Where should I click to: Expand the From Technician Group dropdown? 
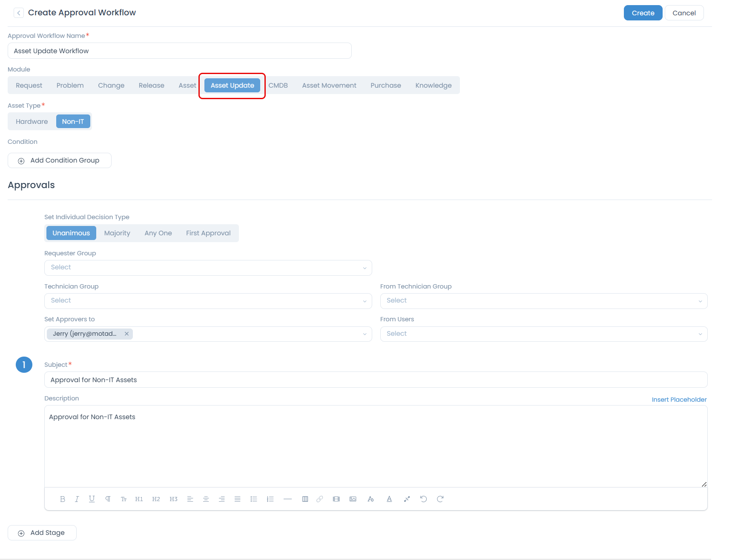(543, 301)
